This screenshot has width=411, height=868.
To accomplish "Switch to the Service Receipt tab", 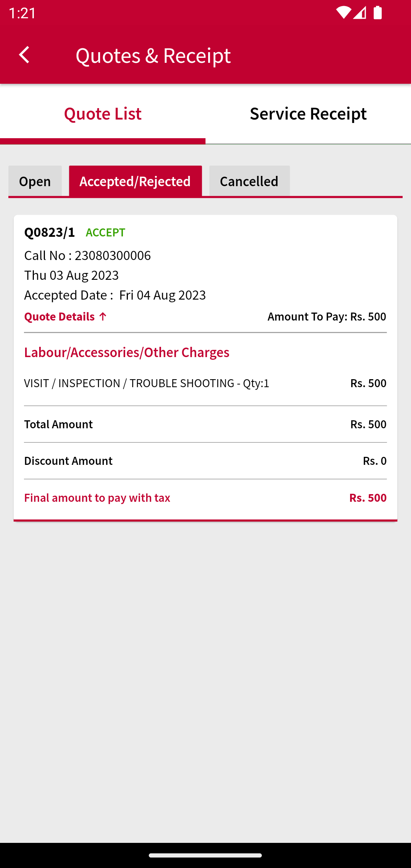I will (308, 114).
